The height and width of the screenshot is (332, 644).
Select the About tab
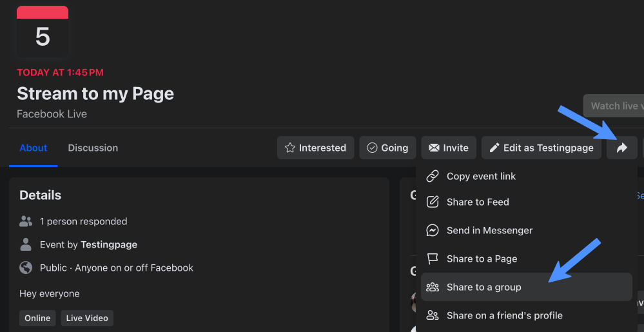click(34, 148)
